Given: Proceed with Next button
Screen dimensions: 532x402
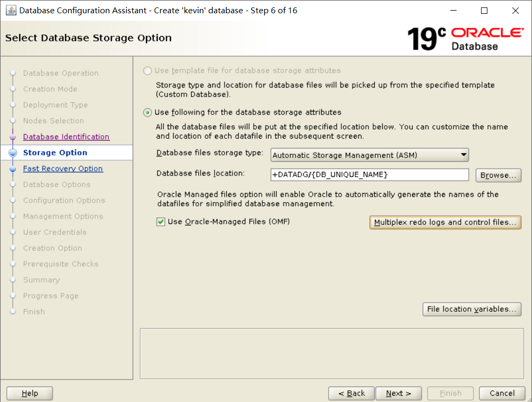Looking at the screenshot, I should coord(399,393).
